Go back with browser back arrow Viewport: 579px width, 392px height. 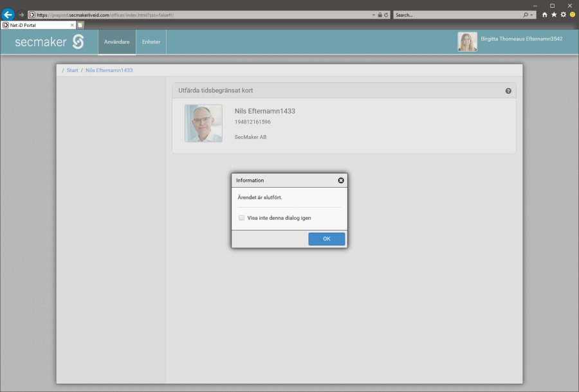8,15
